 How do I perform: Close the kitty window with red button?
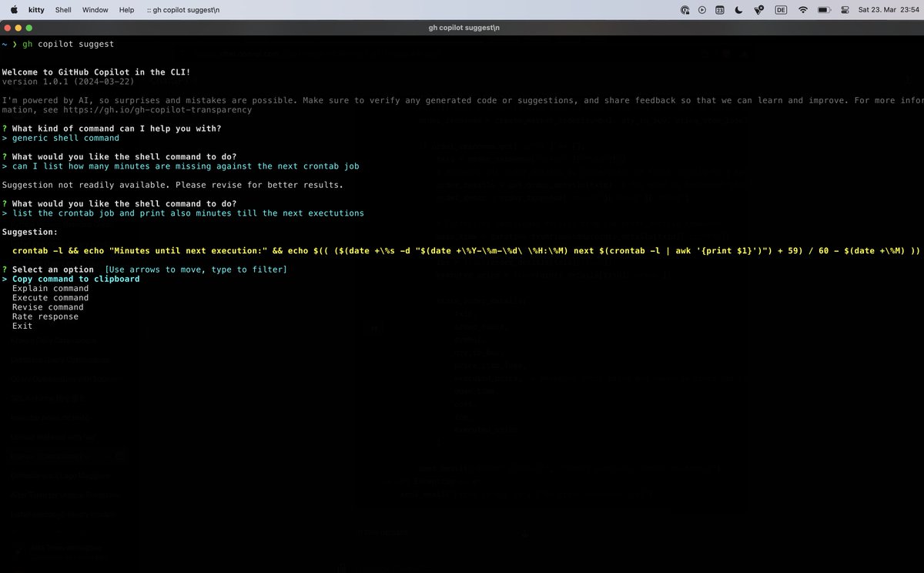click(8, 28)
